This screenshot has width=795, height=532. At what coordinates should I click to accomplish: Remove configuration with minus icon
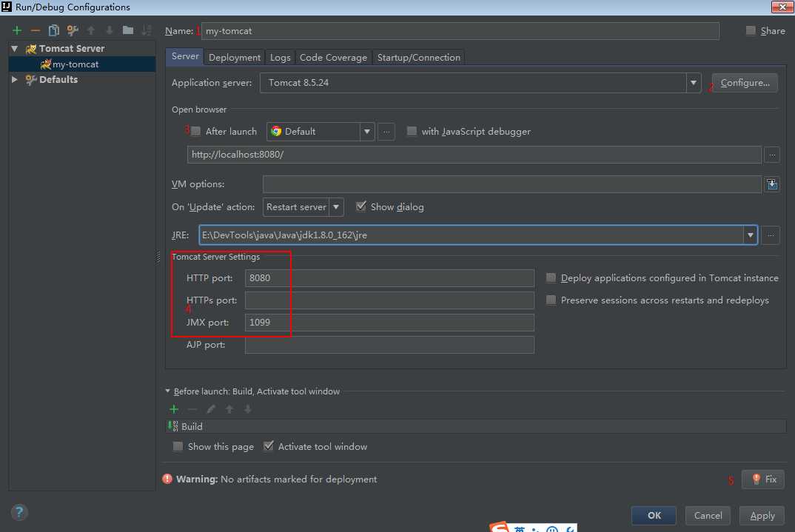[35, 30]
